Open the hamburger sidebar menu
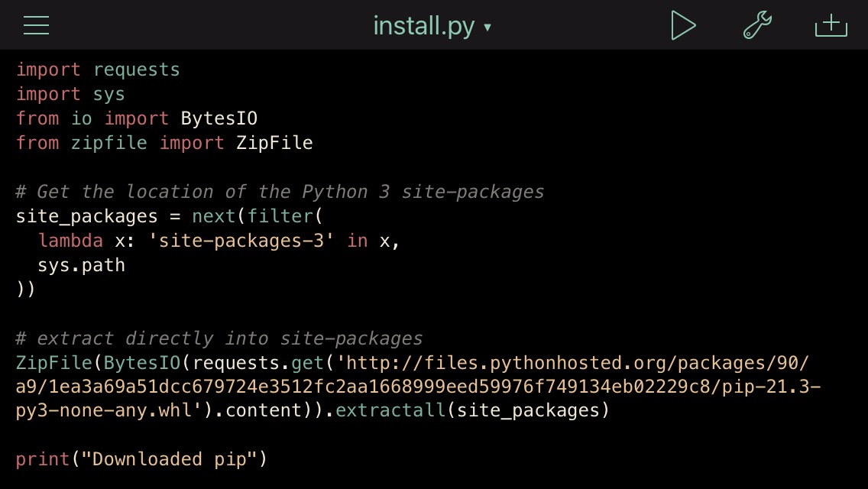868x489 pixels. tap(36, 25)
